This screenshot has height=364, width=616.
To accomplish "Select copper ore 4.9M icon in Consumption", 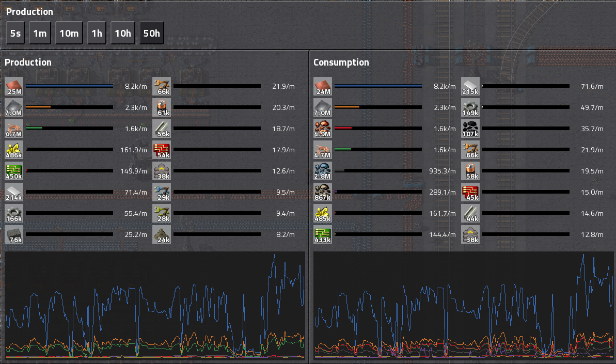I will tap(323, 129).
